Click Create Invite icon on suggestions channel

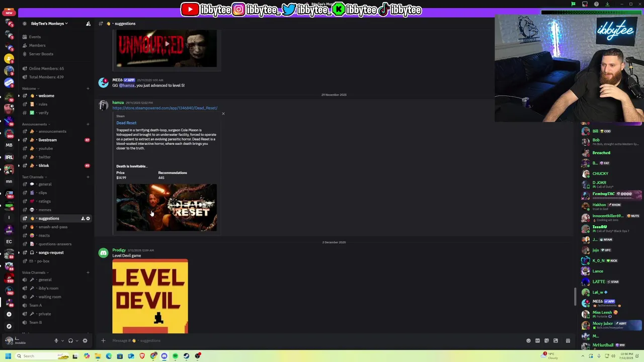[83, 218]
